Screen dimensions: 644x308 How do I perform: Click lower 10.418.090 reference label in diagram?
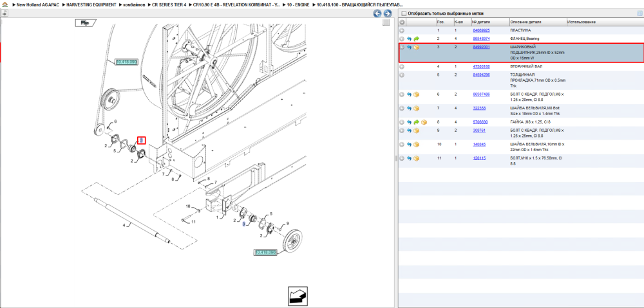coord(266,253)
